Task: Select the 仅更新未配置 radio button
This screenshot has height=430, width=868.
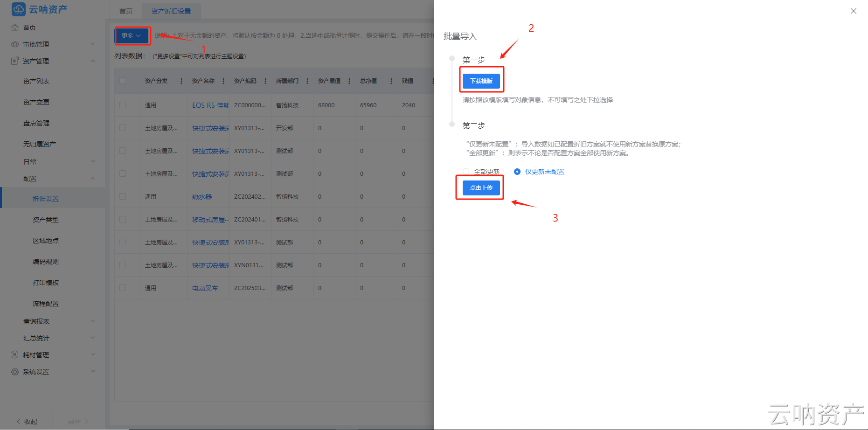Action: 517,172
